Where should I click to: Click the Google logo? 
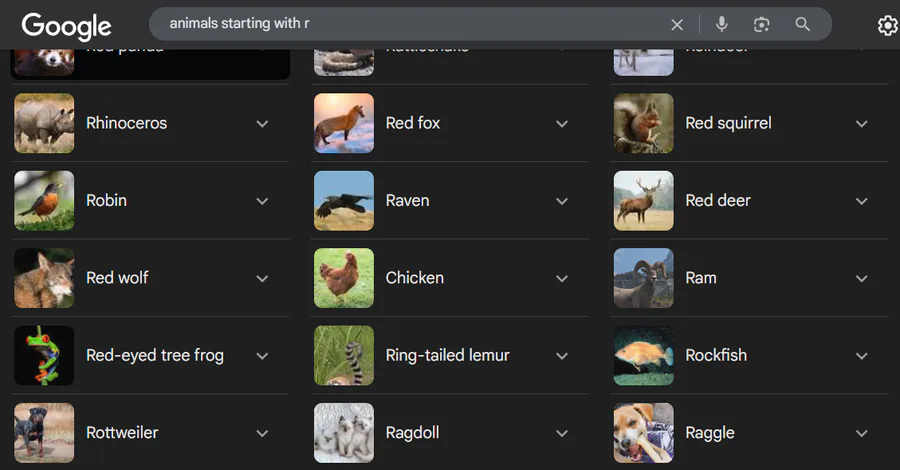(x=66, y=25)
